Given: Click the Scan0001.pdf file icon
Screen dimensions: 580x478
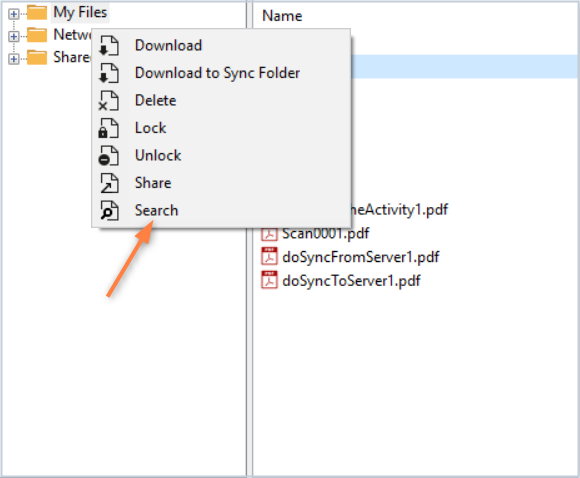Looking at the screenshot, I should tap(269, 234).
